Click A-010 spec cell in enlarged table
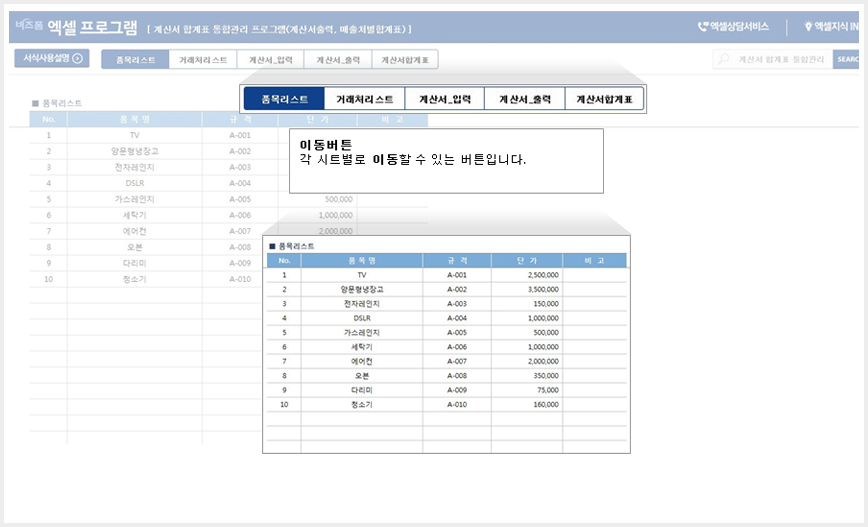868x527 pixels. coord(457,405)
